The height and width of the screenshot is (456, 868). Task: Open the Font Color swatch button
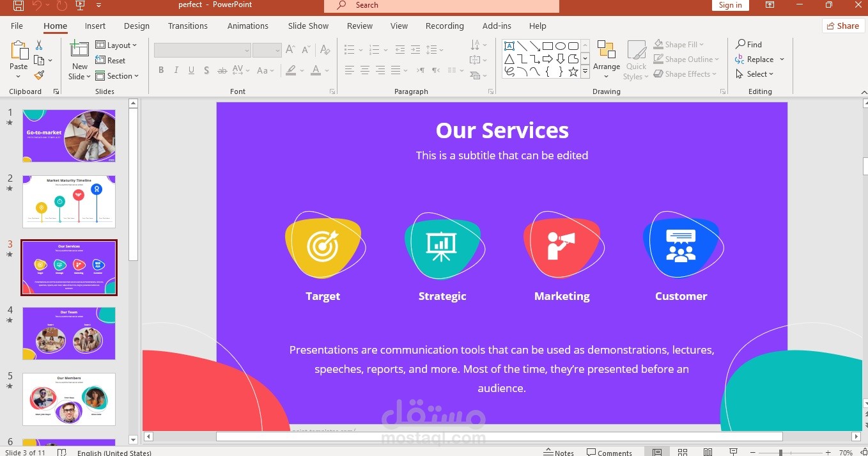click(316, 70)
